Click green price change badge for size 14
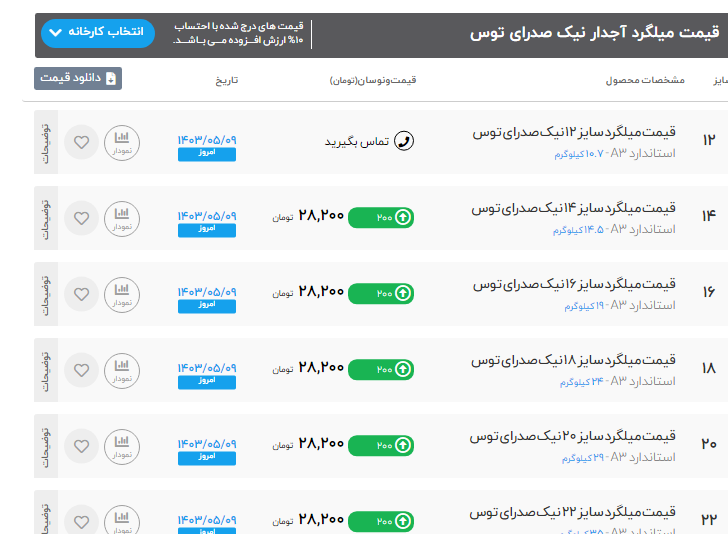 pyautogui.click(x=380, y=217)
